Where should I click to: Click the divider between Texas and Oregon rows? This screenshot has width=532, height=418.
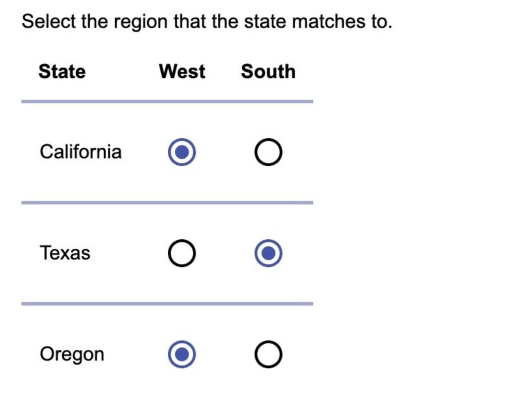tap(167, 304)
